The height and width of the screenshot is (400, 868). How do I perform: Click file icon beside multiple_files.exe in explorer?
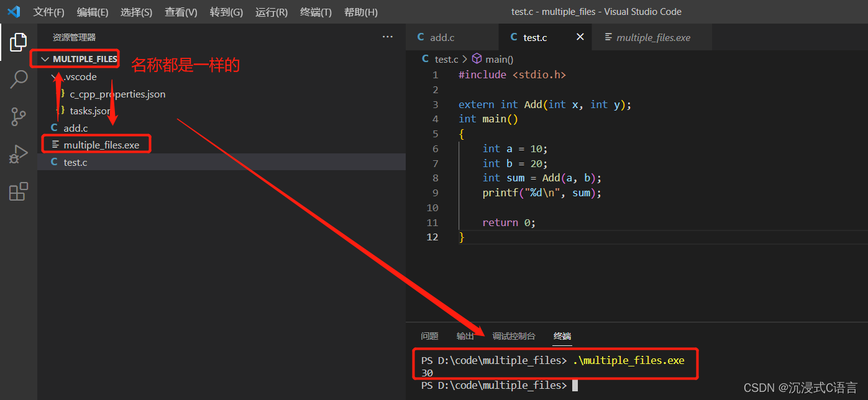[56, 145]
